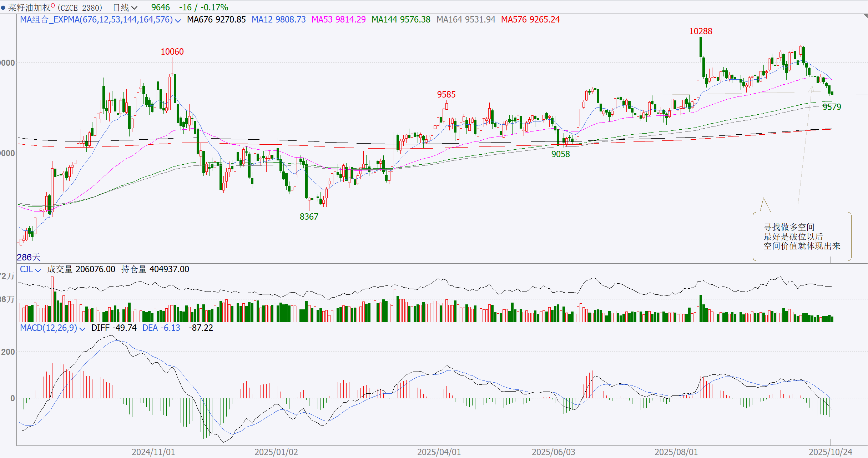Click the 10288 high price marker

tap(700, 31)
